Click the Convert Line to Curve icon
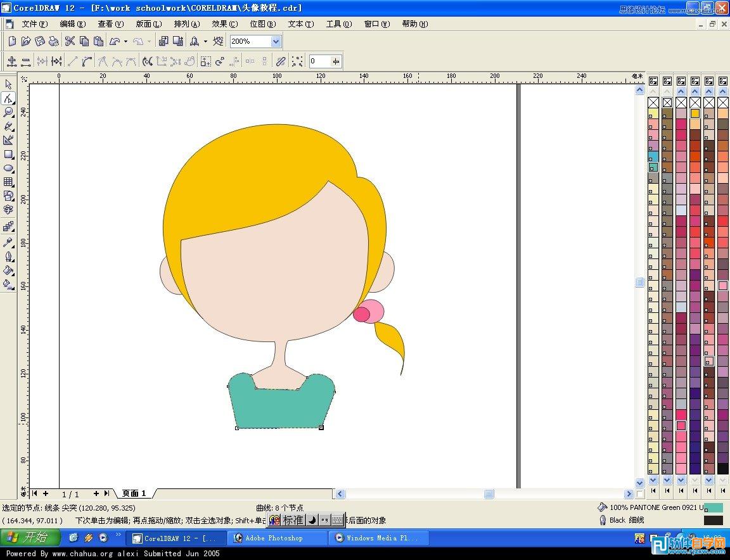The image size is (730, 560). point(87,61)
